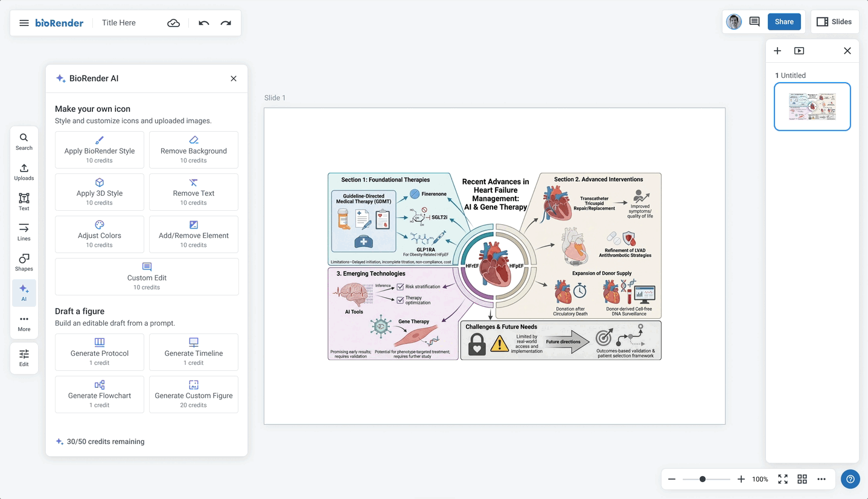Select the Text tool
This screenshot has width=868, height=499.
click(x=24, y=202)
